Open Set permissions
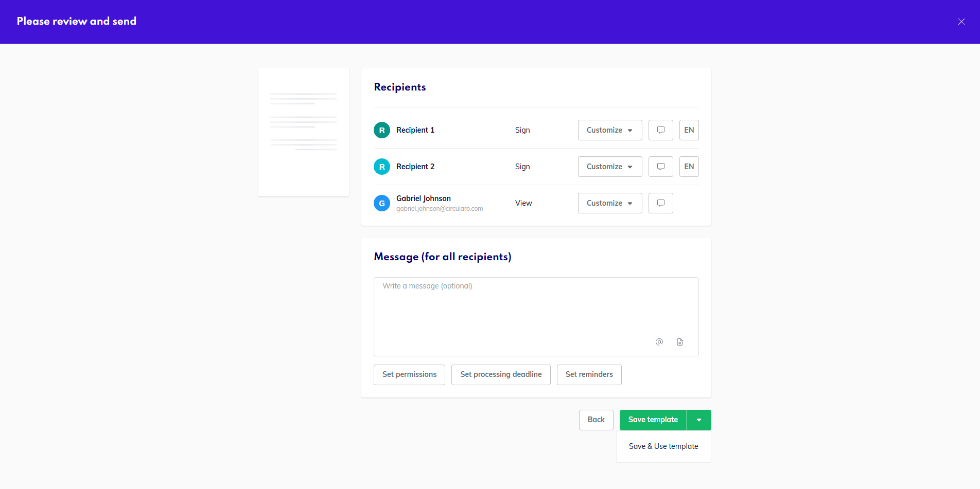The image size is (980, 489). [x=409, y=375]
